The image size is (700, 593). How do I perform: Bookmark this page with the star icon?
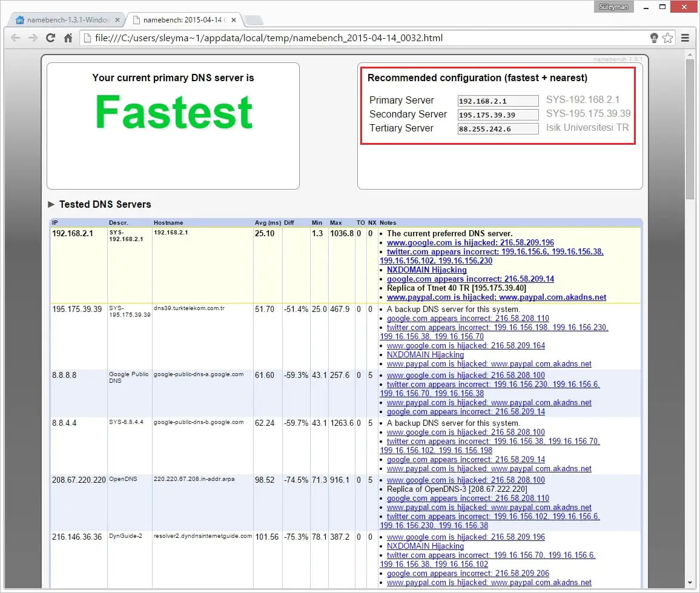667,38
